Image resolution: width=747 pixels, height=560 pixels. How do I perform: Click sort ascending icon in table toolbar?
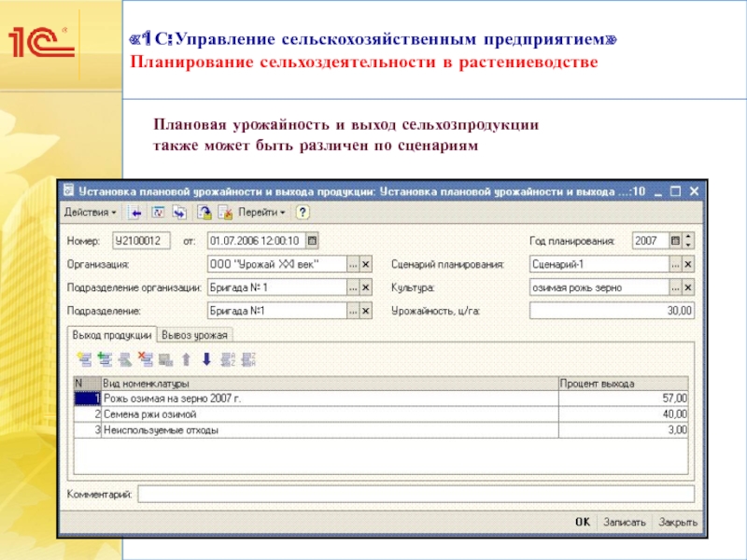click(229, 357)
